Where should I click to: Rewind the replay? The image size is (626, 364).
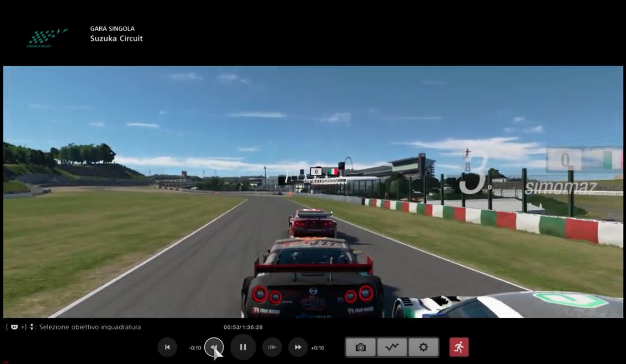[x=214, y=347]
